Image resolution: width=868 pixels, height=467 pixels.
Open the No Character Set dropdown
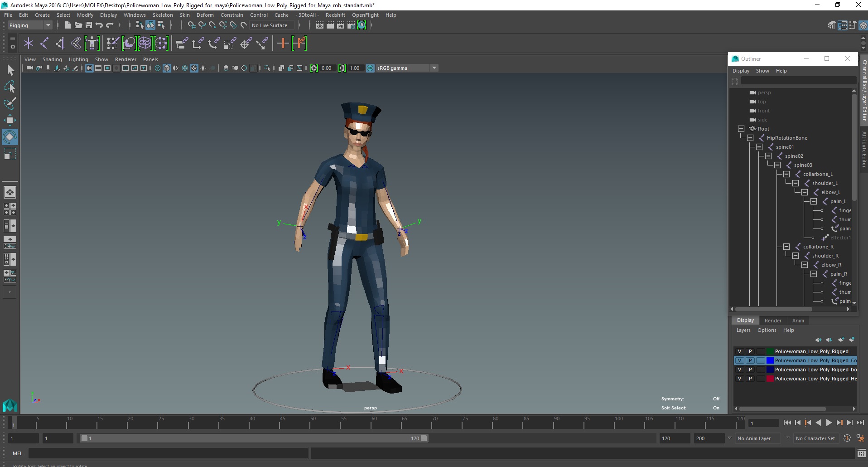pos(816,438)
